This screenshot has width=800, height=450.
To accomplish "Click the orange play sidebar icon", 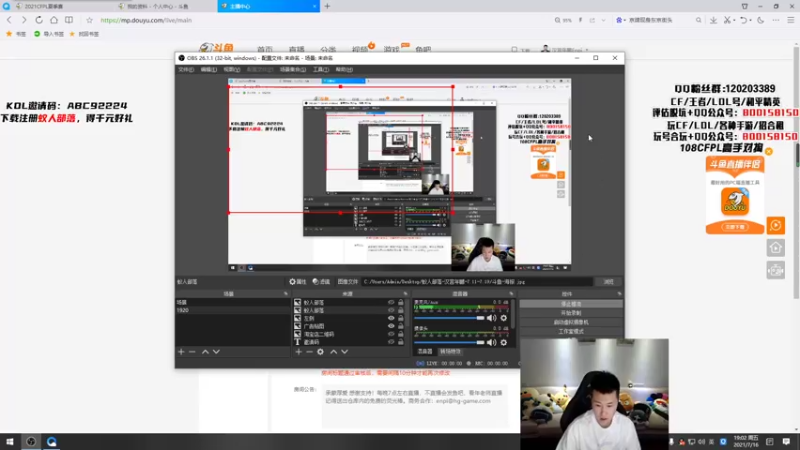I will [776, 225].
